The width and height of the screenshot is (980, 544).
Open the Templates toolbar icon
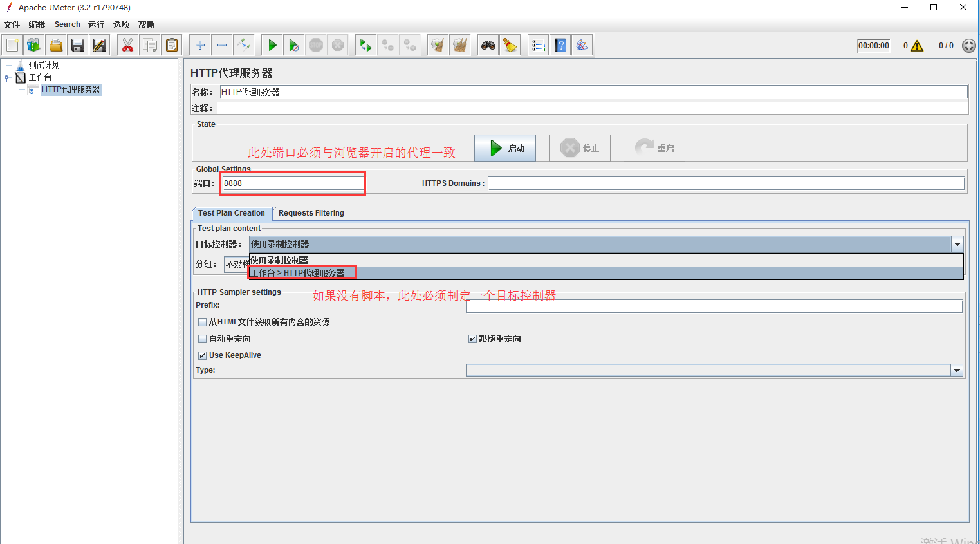click(34, 45)
